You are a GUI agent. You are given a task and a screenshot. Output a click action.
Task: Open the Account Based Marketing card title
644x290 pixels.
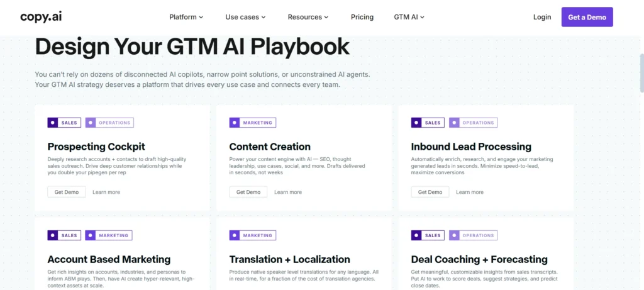109,260
